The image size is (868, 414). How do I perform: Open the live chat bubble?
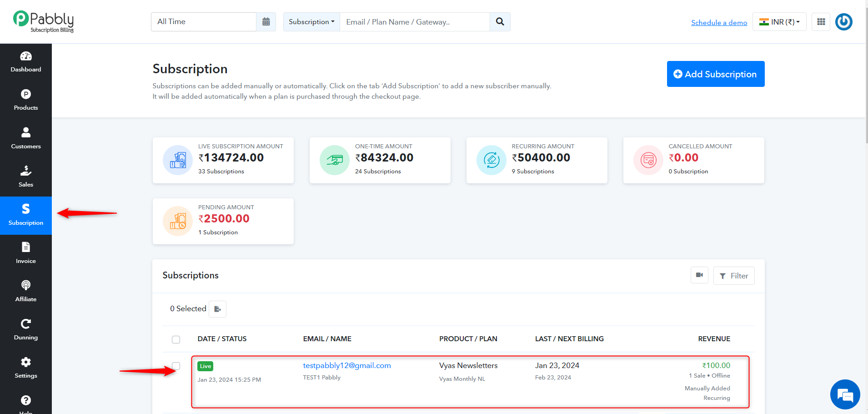(x=845, y=394)
